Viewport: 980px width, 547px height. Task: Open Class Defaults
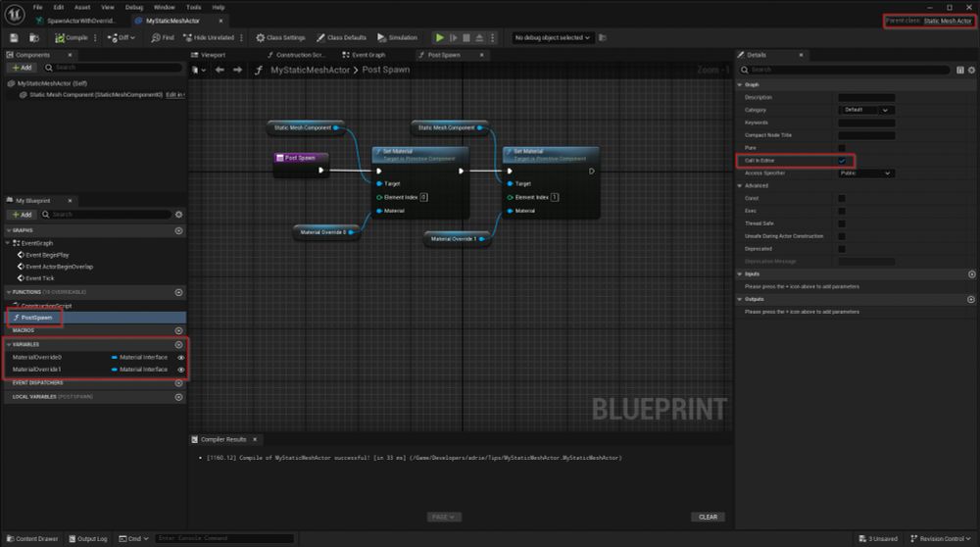pos(341,38)
